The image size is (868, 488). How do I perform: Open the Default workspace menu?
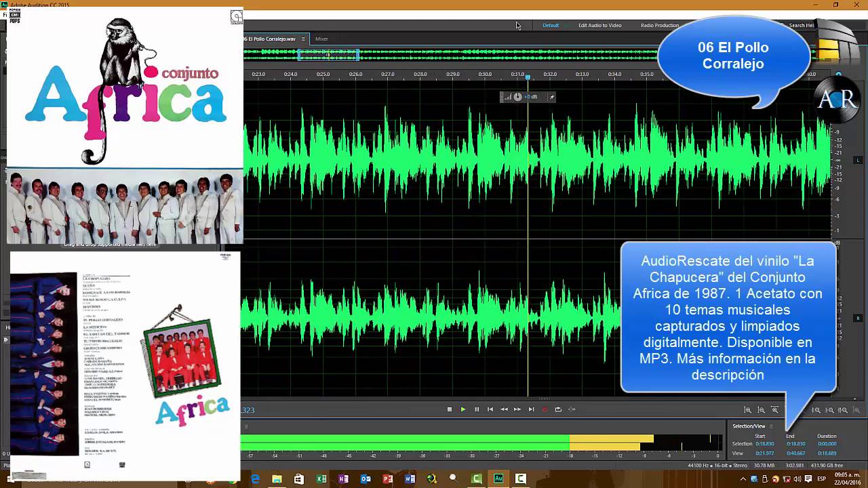pyautogui.click(x=566, y=25)
